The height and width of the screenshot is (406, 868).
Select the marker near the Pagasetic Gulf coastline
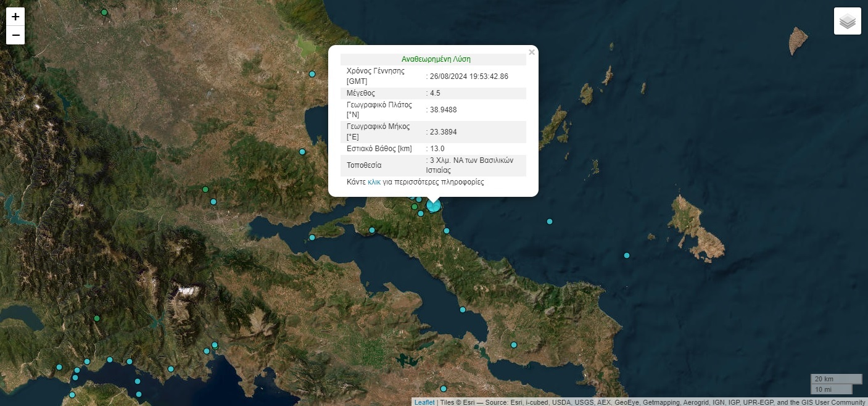(x=302, y=151)
